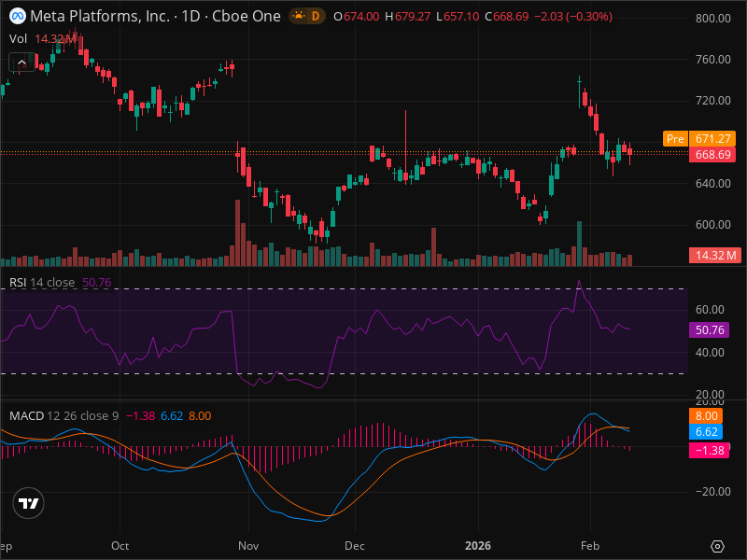Click the L657.10 low value

(x=458, y=17)
